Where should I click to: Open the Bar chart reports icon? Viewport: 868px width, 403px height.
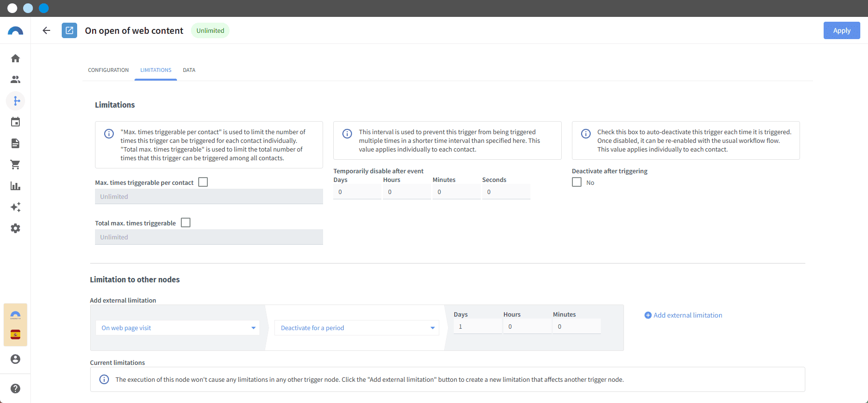point(15,186)
